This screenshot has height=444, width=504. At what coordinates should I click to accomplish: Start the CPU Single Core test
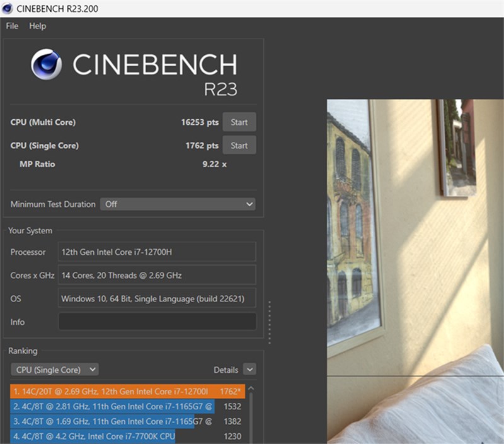239,146
